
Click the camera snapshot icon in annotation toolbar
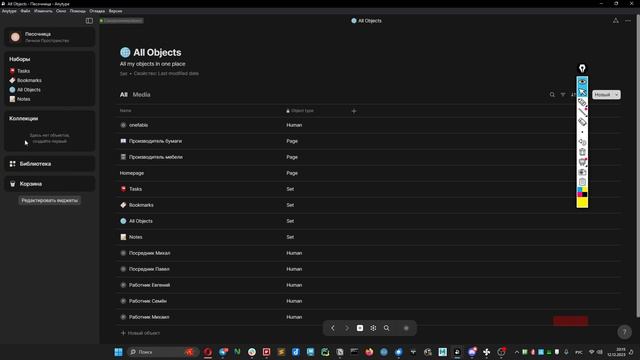point(582,172)
